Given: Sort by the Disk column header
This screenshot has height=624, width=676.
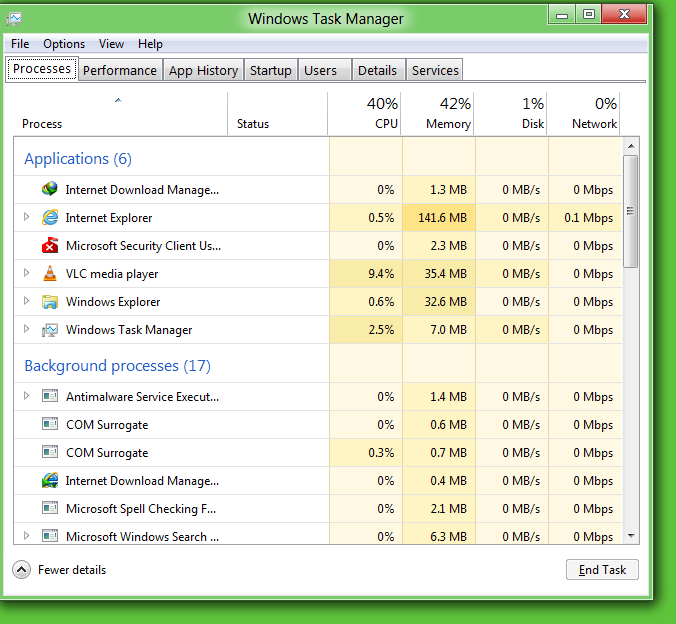Looking at the screenshot, I should 510,113.
